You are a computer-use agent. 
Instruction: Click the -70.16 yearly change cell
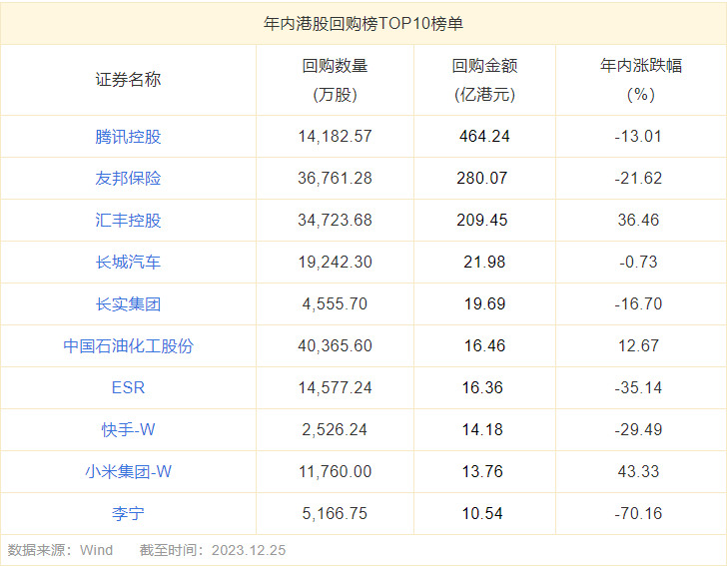click(x=638, y=513)
